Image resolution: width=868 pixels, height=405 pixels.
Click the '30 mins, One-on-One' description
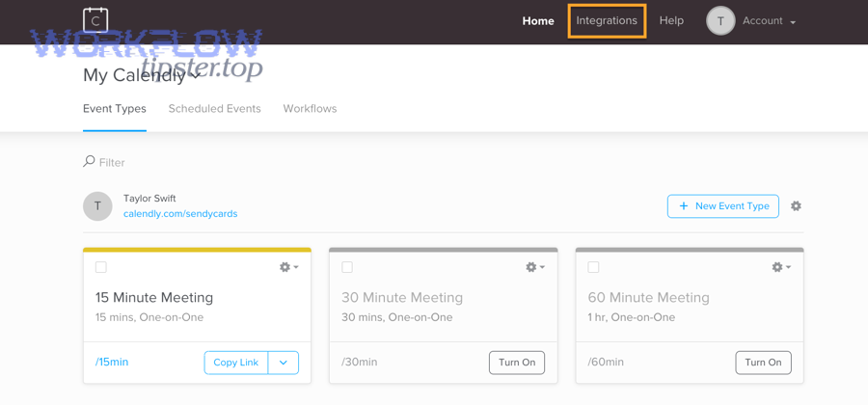(397, 317)
